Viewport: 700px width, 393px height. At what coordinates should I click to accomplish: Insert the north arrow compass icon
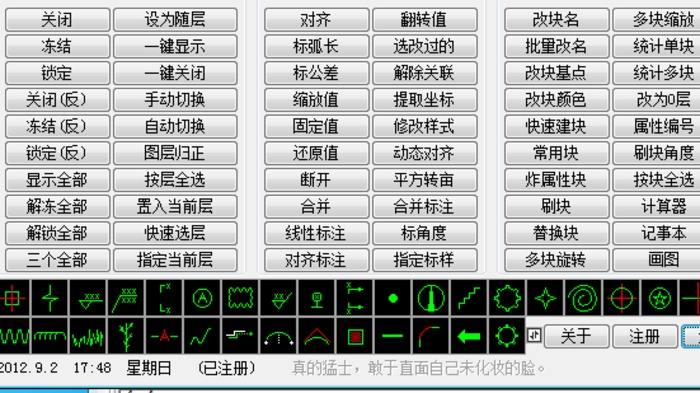(x=431, y=298)
